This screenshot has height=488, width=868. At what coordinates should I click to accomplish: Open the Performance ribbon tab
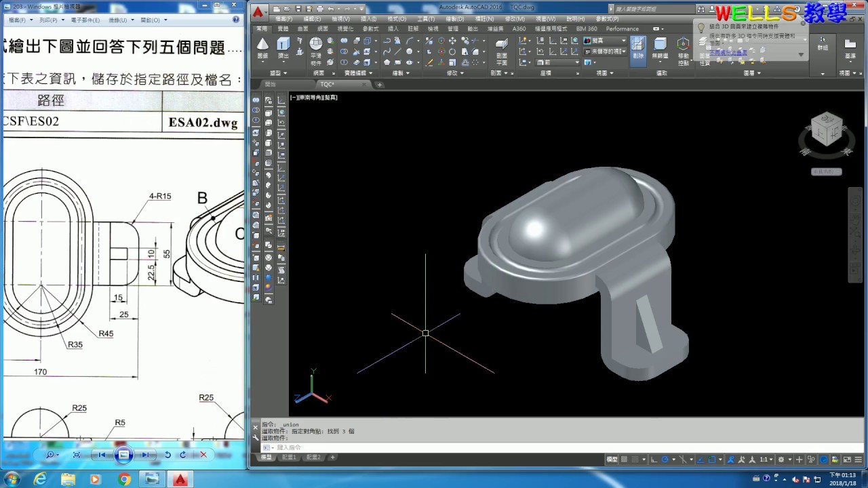623,29
